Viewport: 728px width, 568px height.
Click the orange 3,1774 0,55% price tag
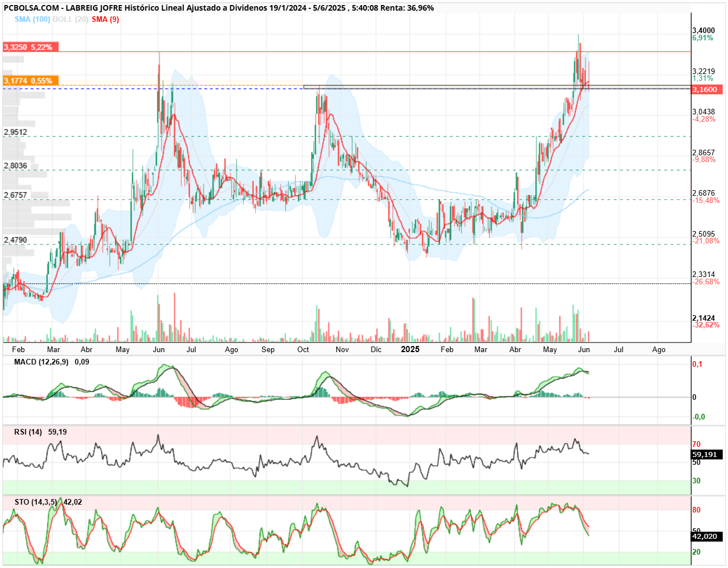pyautogui.click(x=31, y=81)
